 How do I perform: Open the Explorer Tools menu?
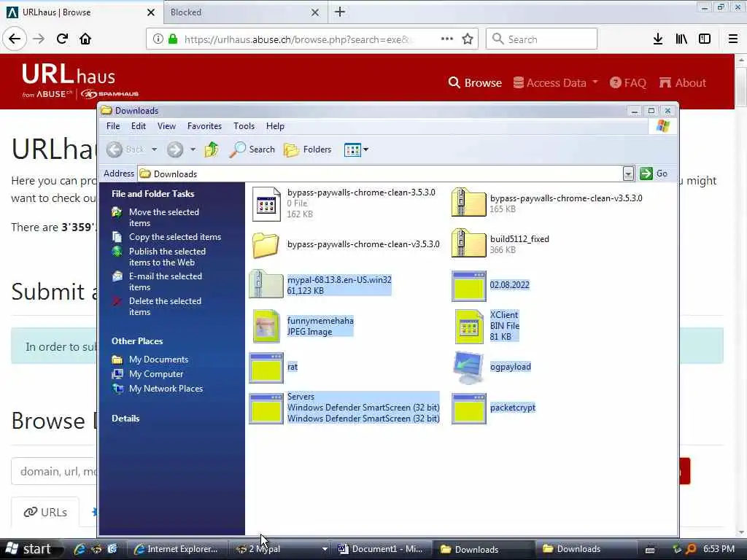click(x=244, y=126)
